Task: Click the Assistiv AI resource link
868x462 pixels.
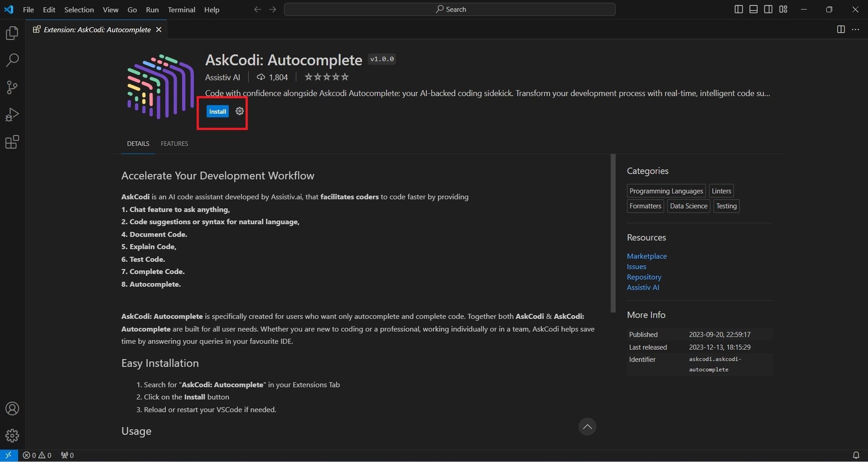Action: tap(643, 287)
